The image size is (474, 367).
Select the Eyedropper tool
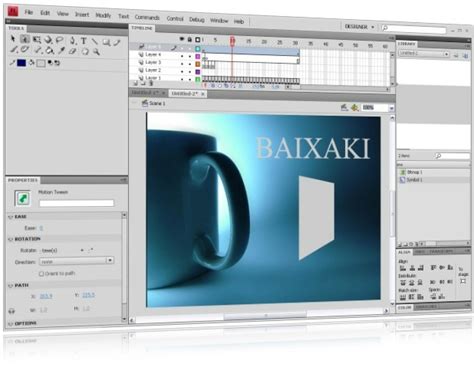(61, 50)
